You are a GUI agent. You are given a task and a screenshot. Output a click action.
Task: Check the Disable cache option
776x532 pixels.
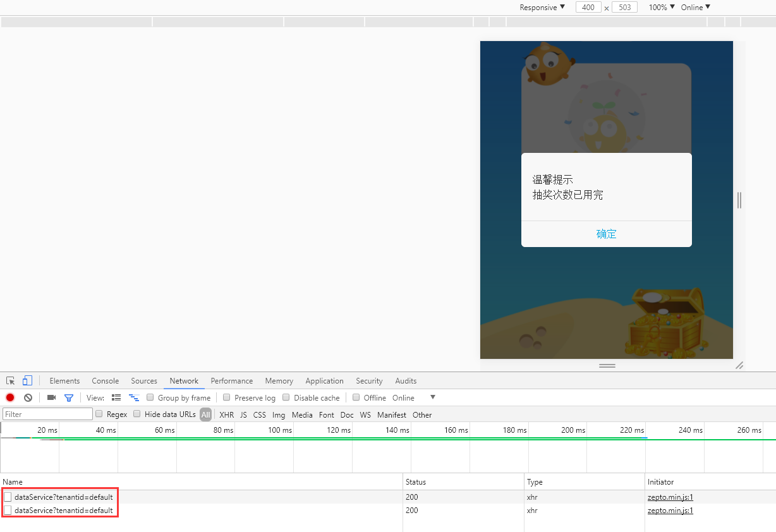point(286,397)
